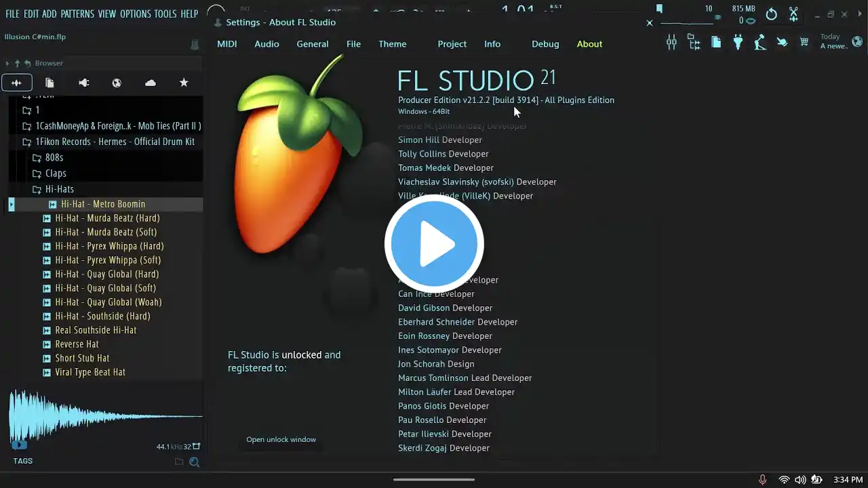
Task: Select the audio waveform browser tab icon
Action: 16,83
